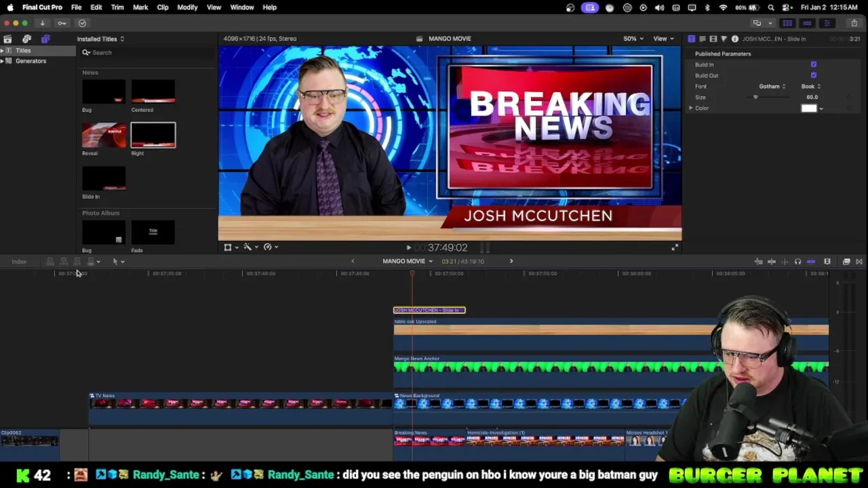Open the viewer zoom 50% dropdown
This screenshot has height=488, width=868.
634,39
